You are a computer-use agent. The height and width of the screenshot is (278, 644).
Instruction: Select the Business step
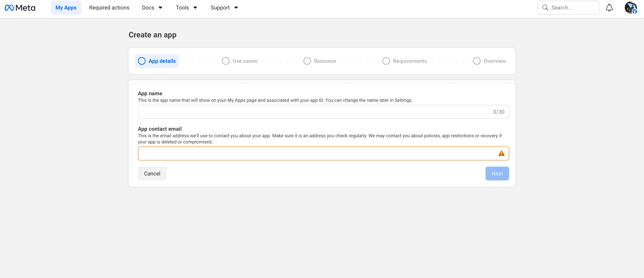click(x=307, y=61)
